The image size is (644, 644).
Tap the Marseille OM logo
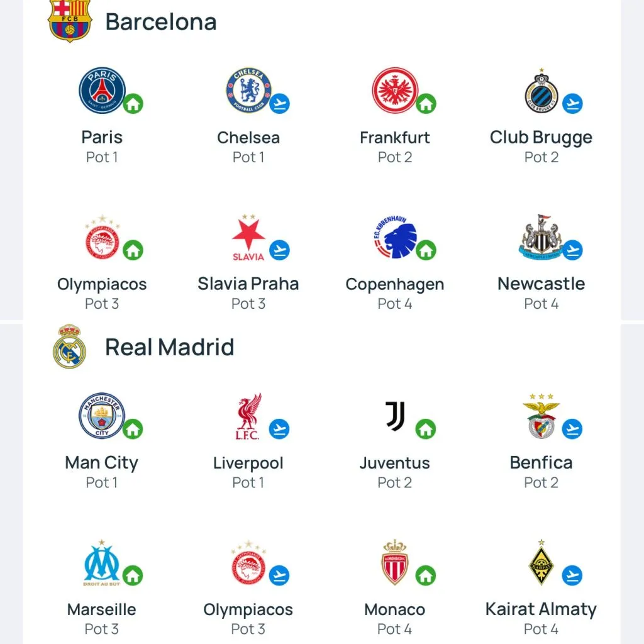point(102,563)
